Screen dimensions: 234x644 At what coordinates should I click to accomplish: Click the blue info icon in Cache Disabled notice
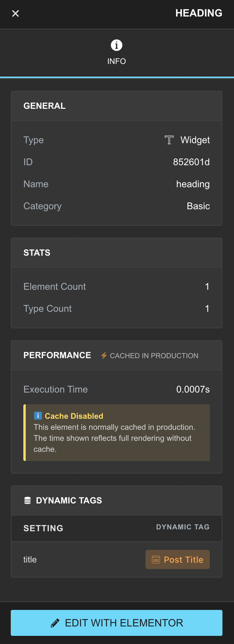38,416
